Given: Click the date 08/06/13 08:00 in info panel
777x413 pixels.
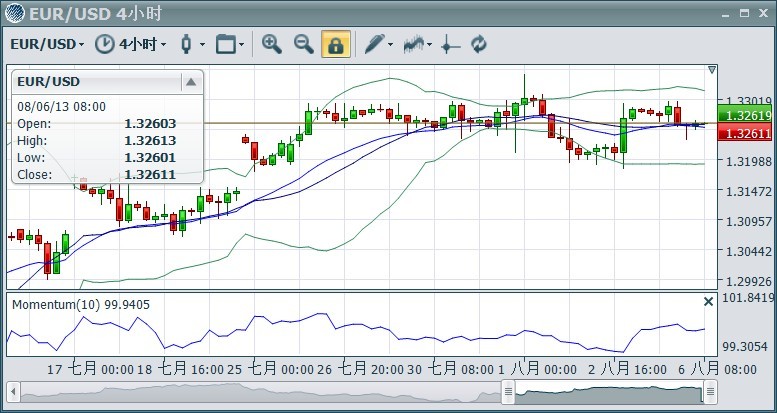Looking at the screenshot, I should [61, 107].
